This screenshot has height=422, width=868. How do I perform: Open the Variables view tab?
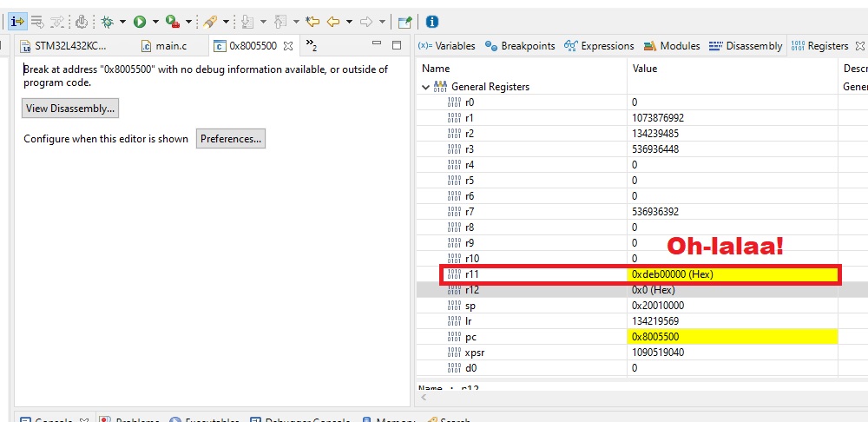(x=447, y=46)
